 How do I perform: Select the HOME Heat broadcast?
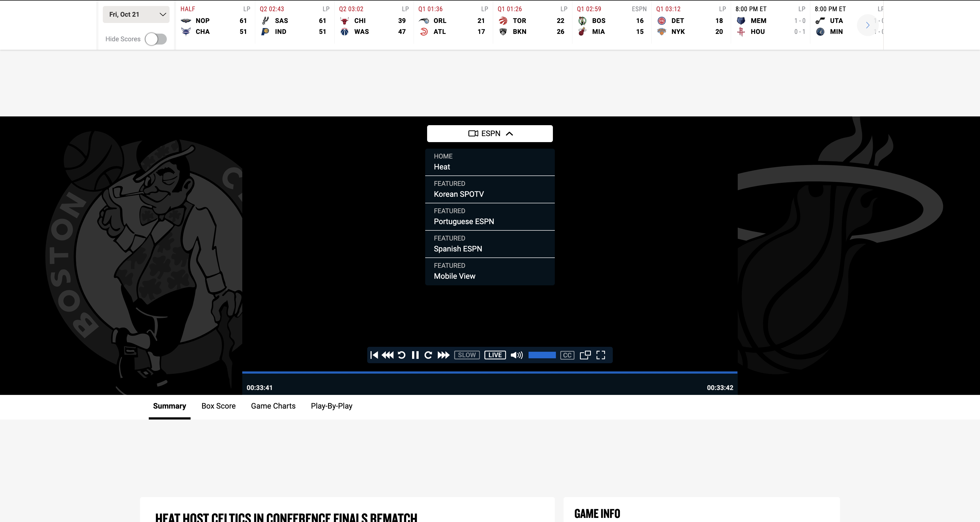(x=490, y=162)
